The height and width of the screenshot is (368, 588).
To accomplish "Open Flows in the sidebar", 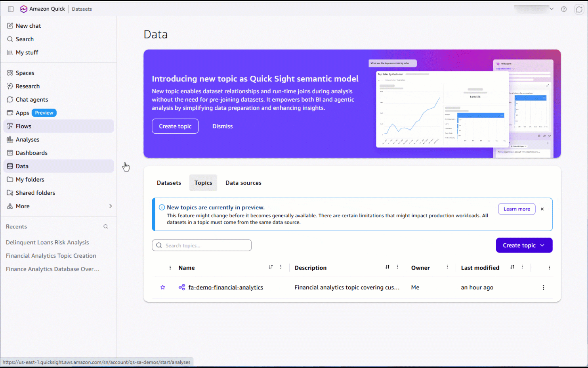I will coord(59,126).
